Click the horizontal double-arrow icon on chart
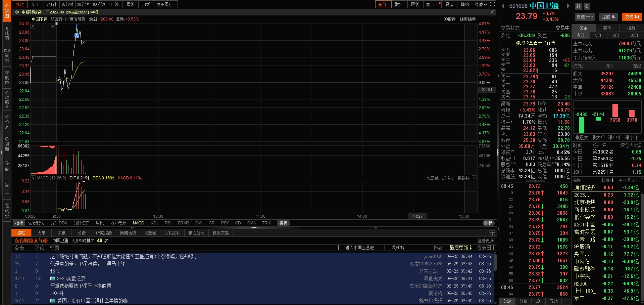The height and width of the screenshot is (305, 644). (x=54, y=26)
